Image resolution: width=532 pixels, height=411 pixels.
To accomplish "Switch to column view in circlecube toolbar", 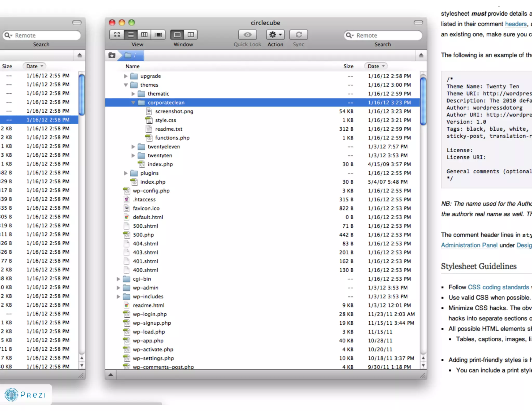I will [x=144, y=35].
